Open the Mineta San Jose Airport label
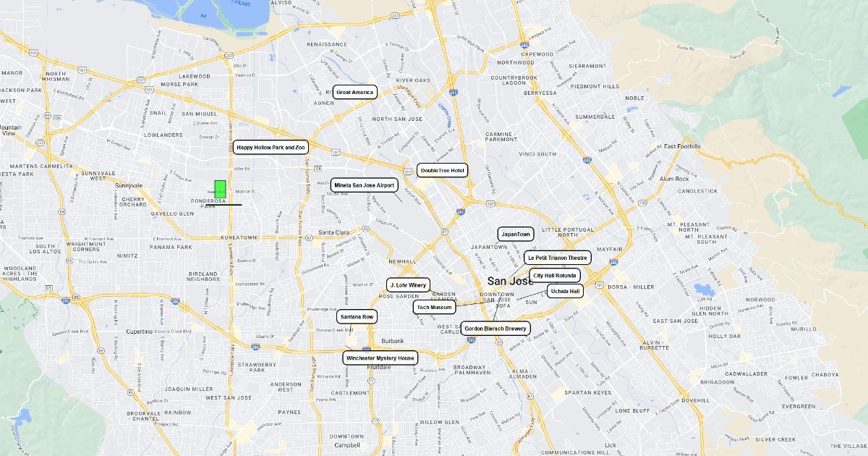 pyautogui.click(x=365, y=185)
